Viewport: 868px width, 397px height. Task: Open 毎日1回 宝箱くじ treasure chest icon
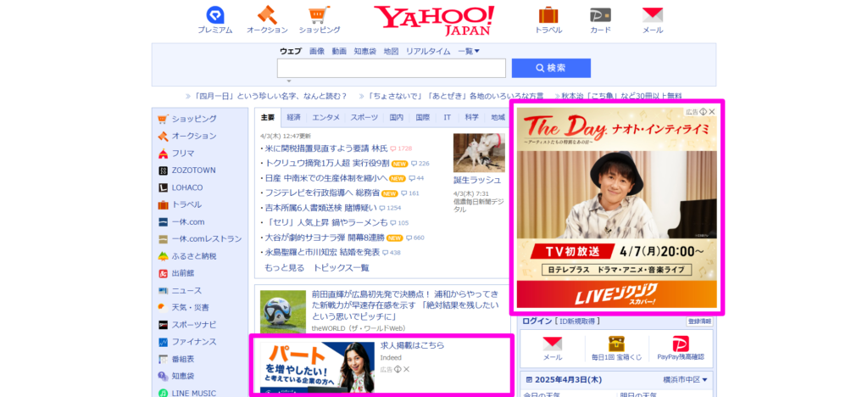point(616,344)
